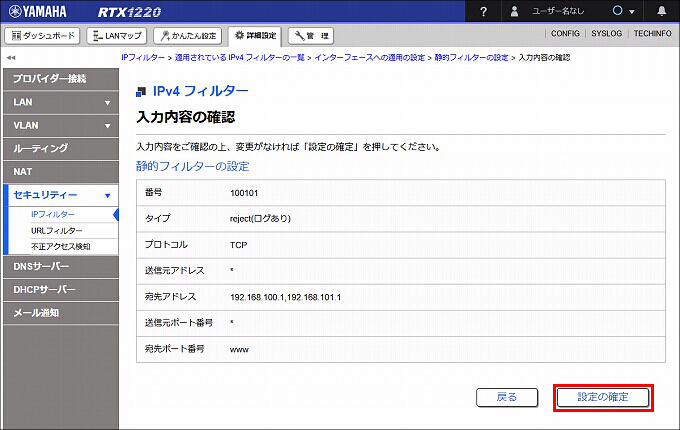Open the LAN sidebar menu
Viewport: 680px width, 430px height.
click(x=61, y=102)
